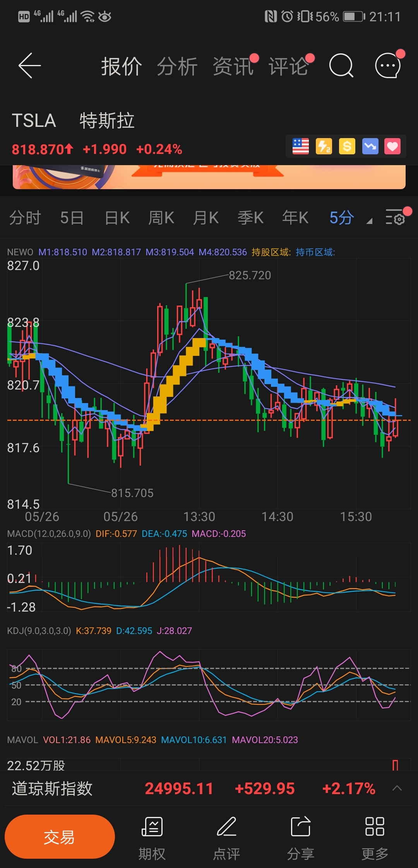This screenshot has height=868, width=418.
Task: Select 周K weekly candlestick period
Action: click(x=161, y=218)
